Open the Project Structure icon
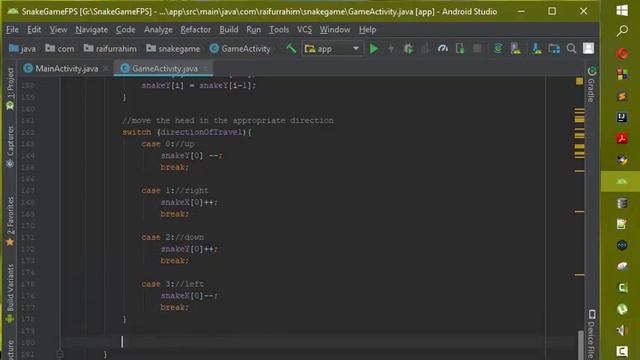This screenshot has width=640, height=360. (554, 49)
